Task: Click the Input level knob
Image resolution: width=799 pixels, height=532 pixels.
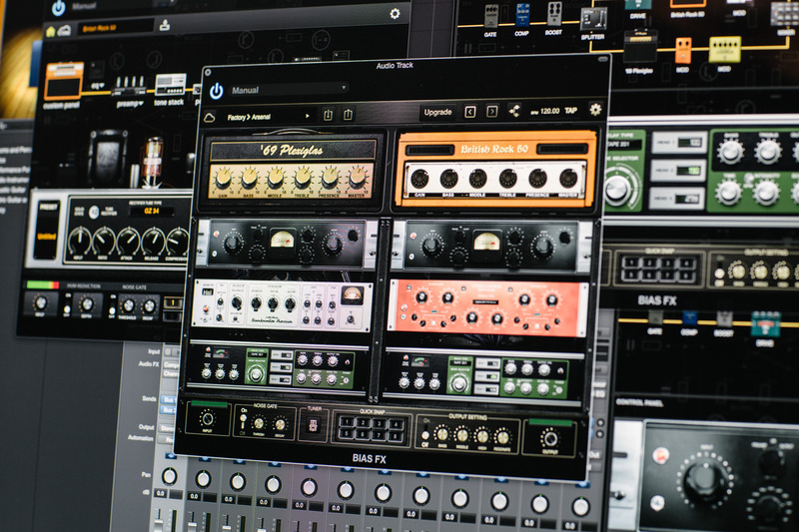Action: pos(207,419)
